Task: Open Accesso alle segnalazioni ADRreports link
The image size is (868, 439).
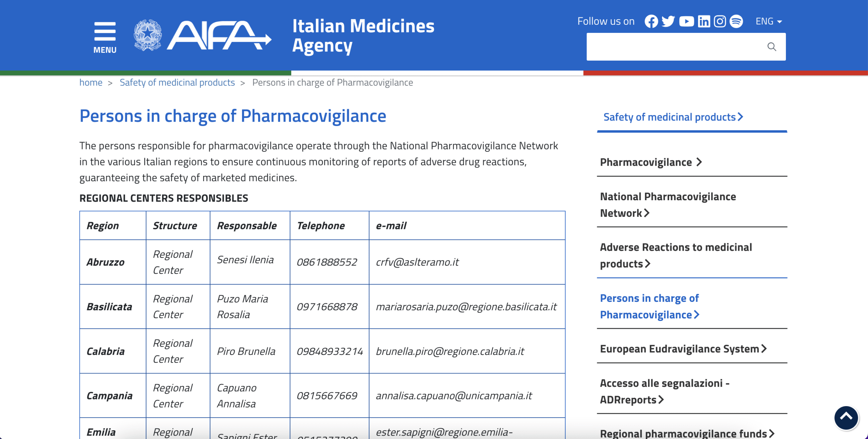Action: click(x=665, y=391)
